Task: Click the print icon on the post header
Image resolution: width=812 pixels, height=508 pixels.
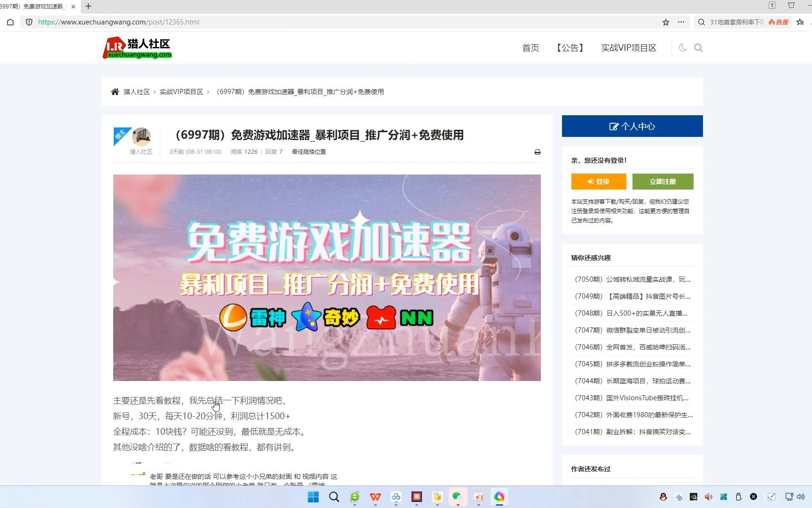Action: point(537,151)
